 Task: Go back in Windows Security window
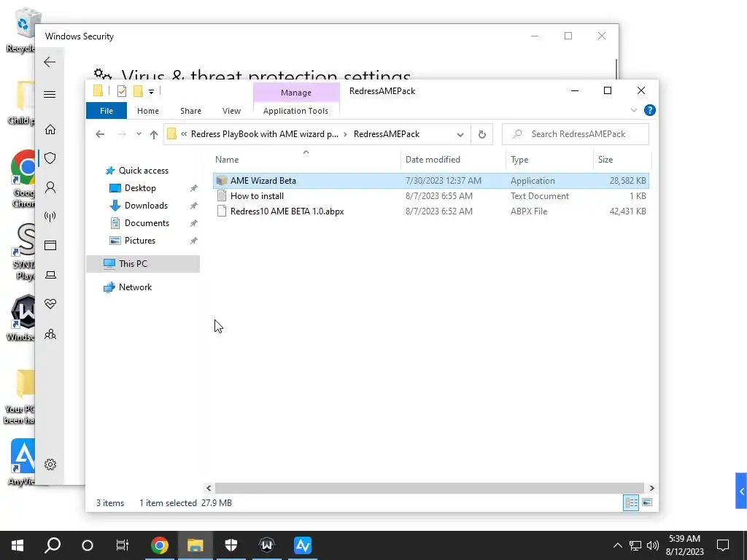(x=50, y=62)
